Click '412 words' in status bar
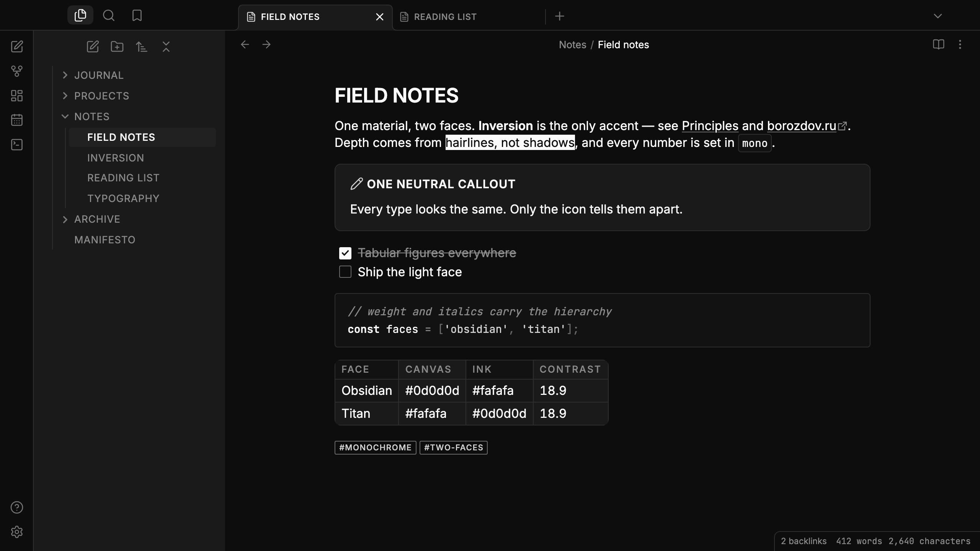The width and height of the screenshot is (980, 551). [x=859, y=541]
